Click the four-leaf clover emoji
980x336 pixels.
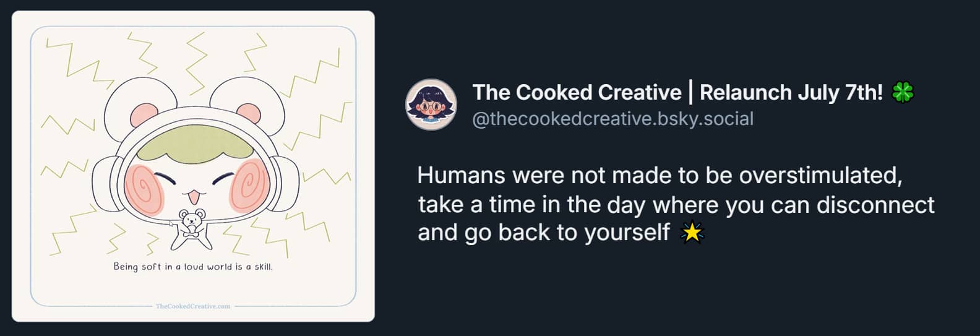tap(903, 93)
